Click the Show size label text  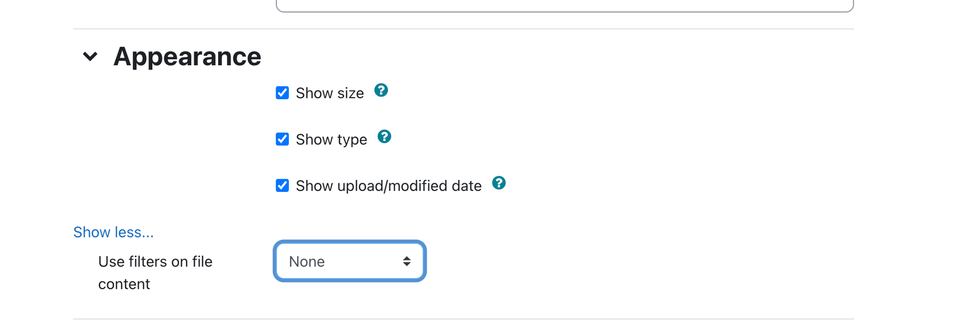tap(330, 93)
